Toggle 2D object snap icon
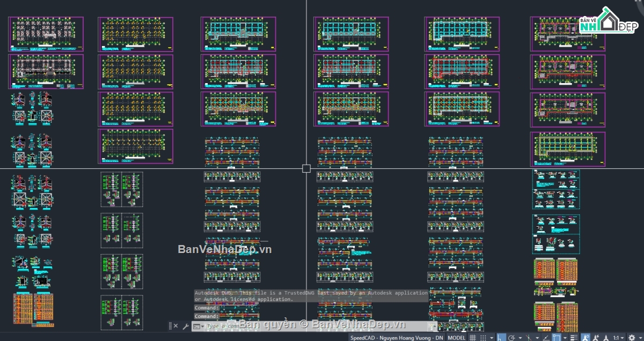This screenshot has width=644, height=341. click(x=557, y=338)
